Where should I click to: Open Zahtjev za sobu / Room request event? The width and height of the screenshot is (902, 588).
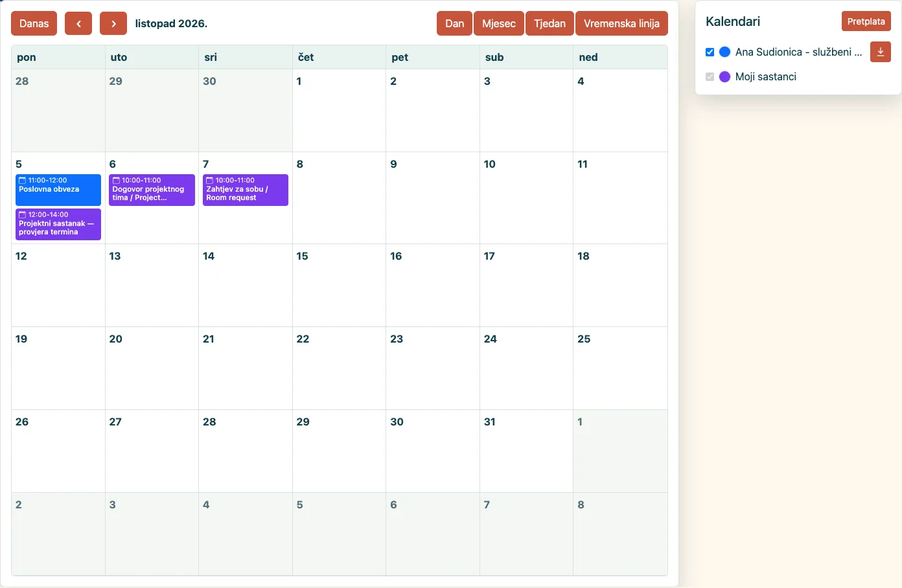pos(246,190)
